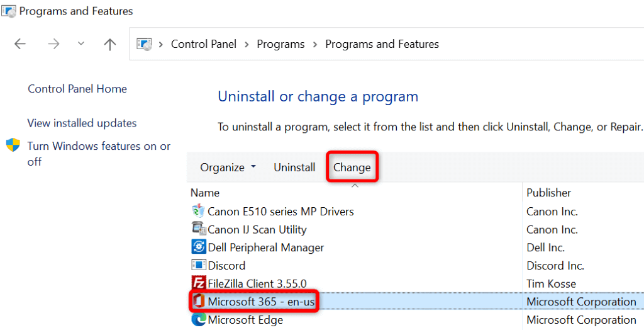Open the Organize dropdown menu
This screenshot has width=644, height=330.
228,168
